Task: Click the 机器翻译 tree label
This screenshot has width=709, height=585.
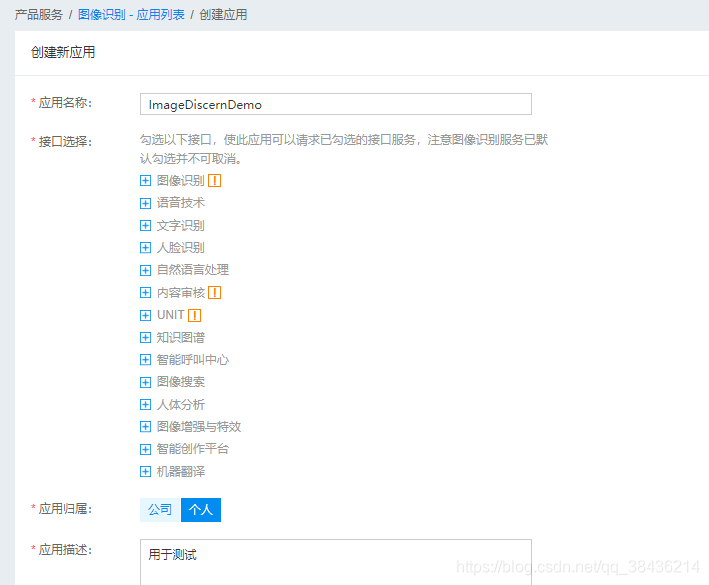Action: tap(180, 472)
